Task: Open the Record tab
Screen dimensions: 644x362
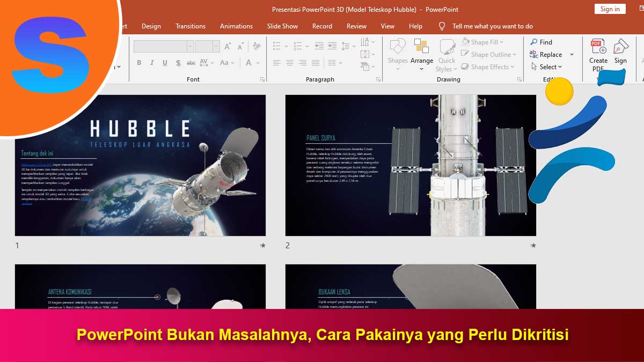Action: (322, 26)
